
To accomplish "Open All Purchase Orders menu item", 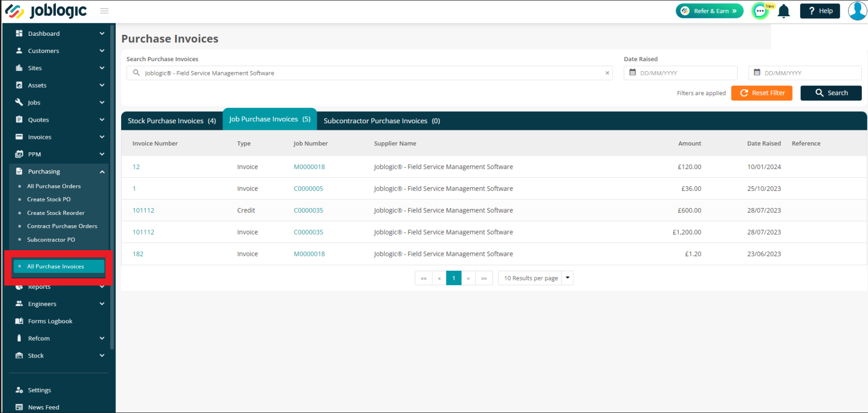I will click(54, 186).
